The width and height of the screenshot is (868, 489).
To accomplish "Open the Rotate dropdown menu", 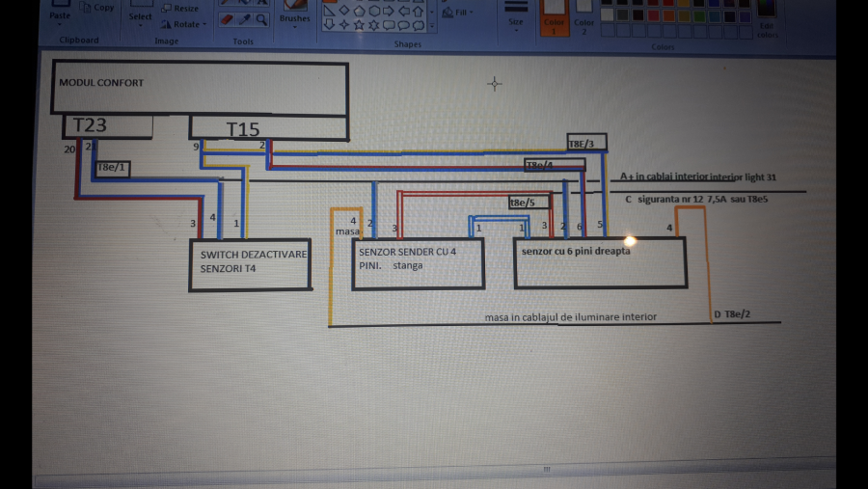I will [x=184, y=24].
